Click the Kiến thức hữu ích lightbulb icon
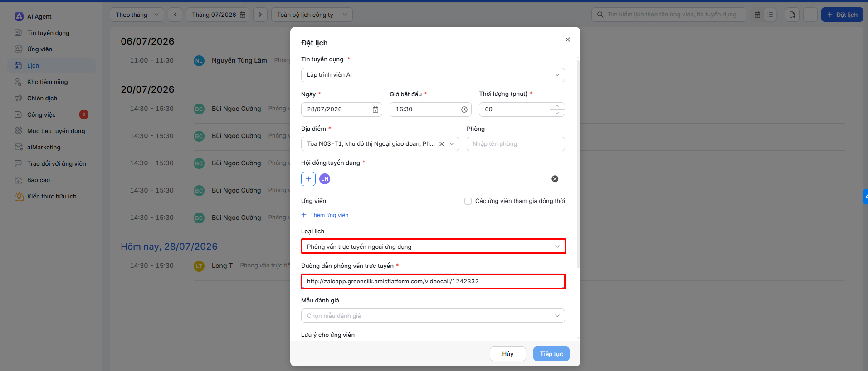 click(19, 196)
